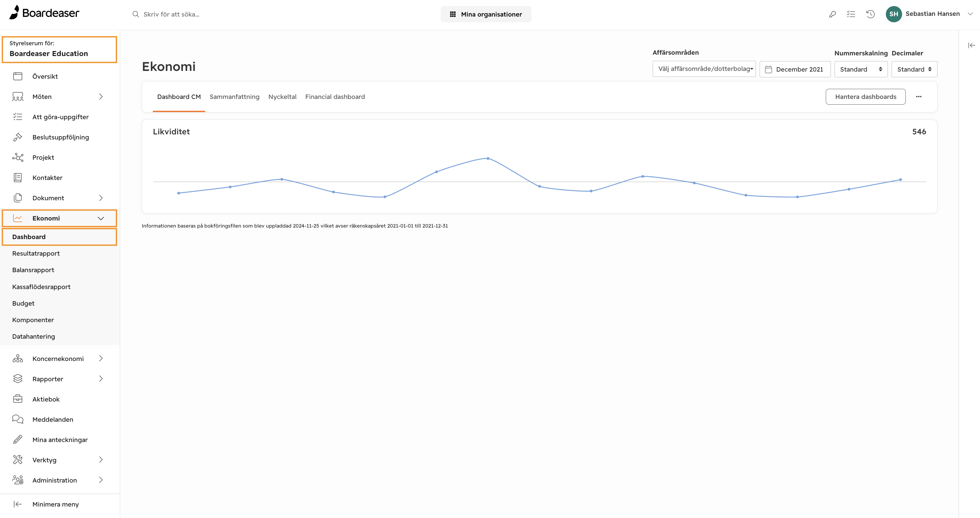Click the calendar icon beside December 2021
Viewport: 980px width, 518px height.
[768, 69]
